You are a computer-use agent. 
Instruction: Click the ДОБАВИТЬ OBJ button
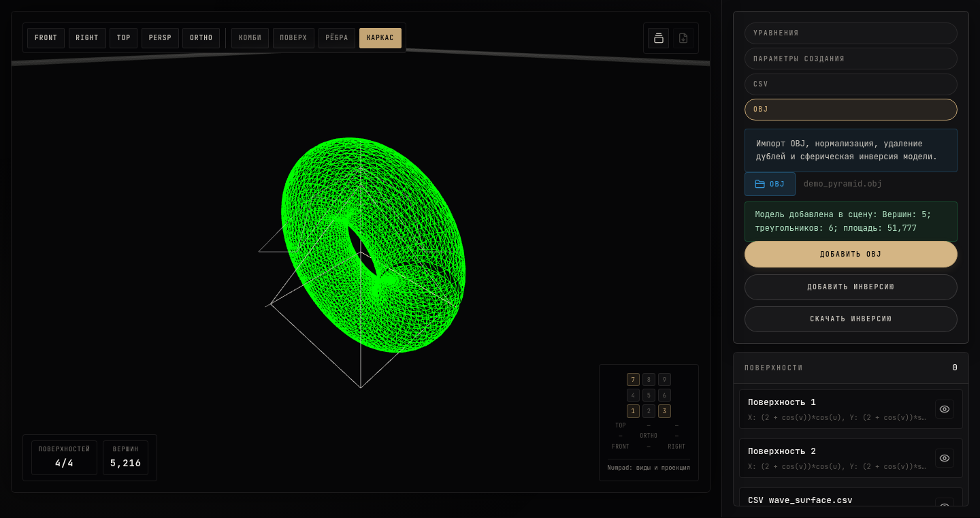point(851,255)
